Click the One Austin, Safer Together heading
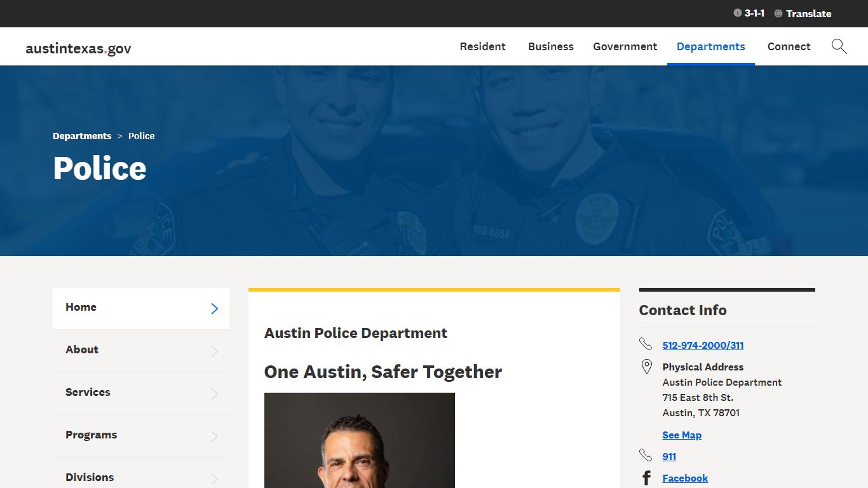This screenshot has width=868, height=488. coord(383,372)
